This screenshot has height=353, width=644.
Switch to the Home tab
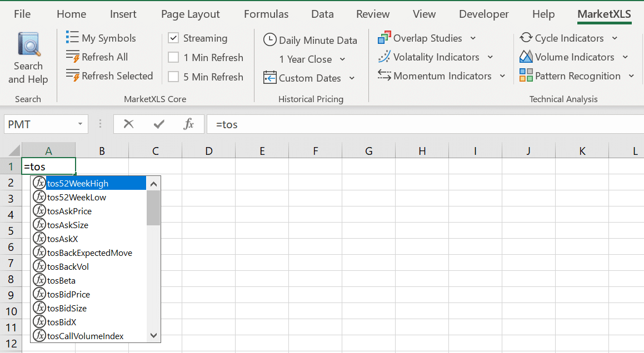[72, 14]
